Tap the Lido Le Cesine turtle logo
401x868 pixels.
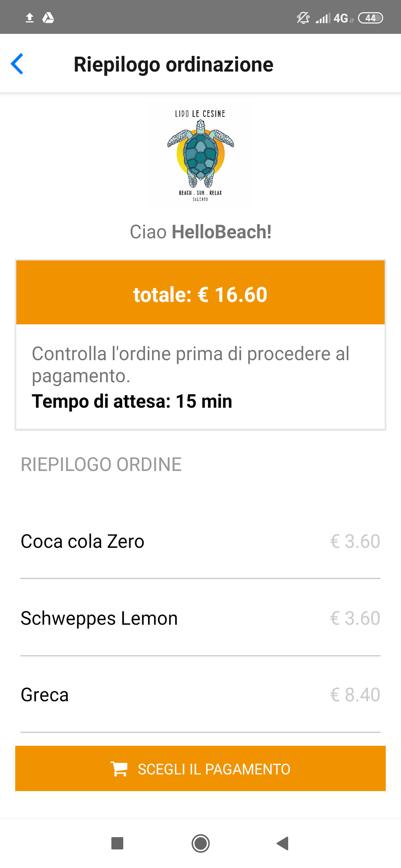coord(200,156)
